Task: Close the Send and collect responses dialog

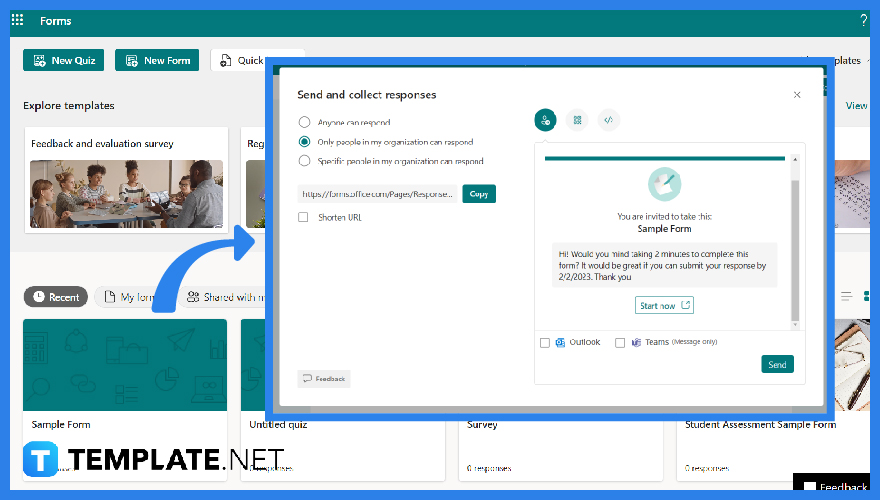Action: click(797, 95)
